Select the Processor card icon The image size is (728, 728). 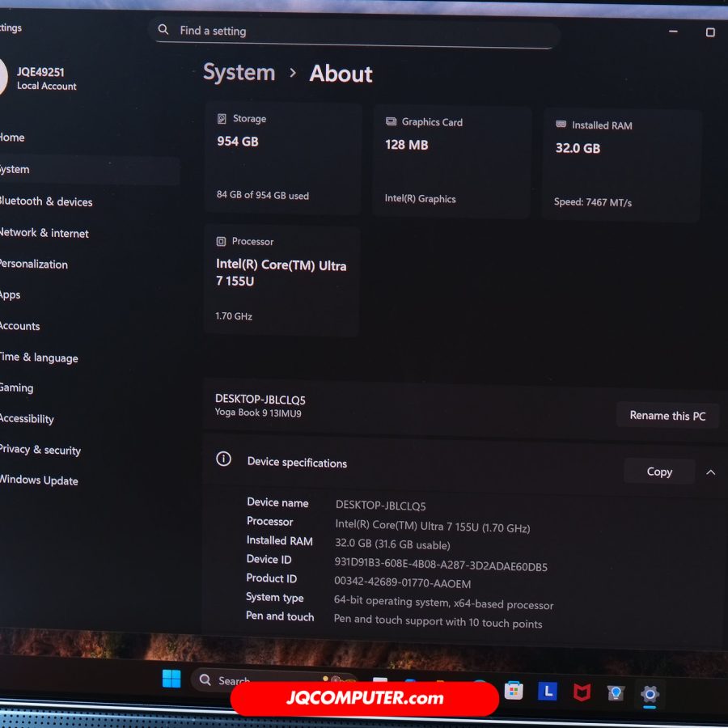[x=221, y=241]
